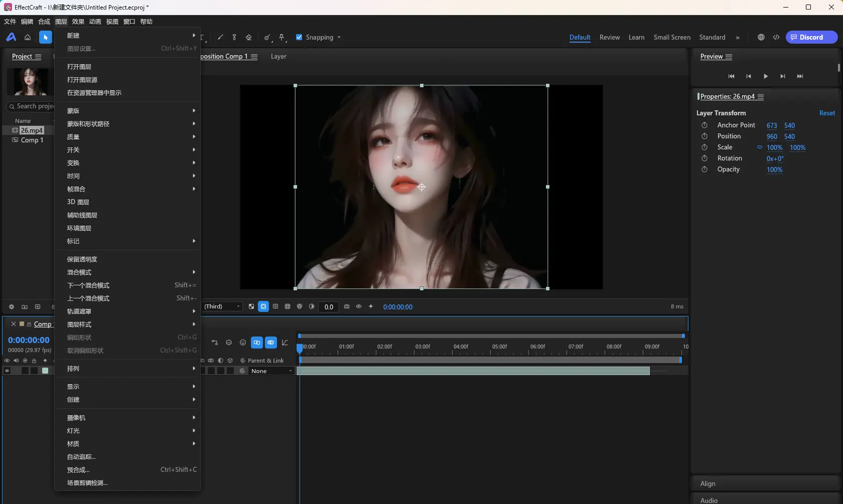Viewport: 843px width, 504px height.
Task: Take a snapshot with camera icon
Action: (x=347, y=306)
